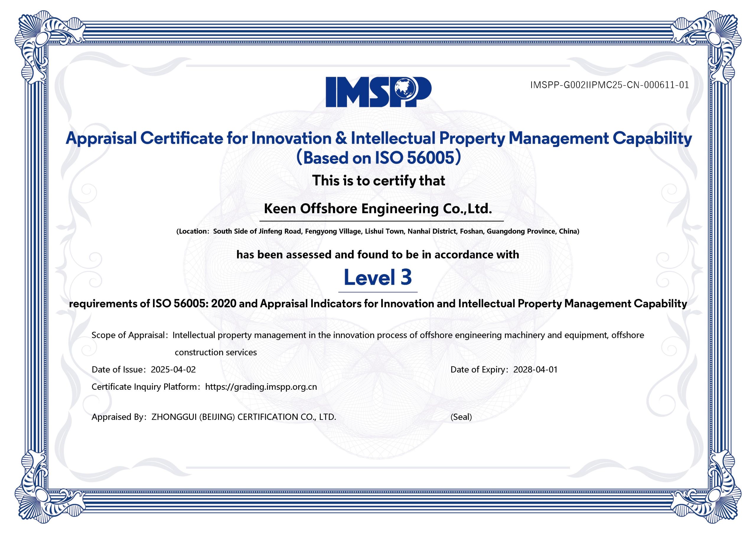Click Date of Issue 2025-04-02
This screenshot has width=756, height=534.
[173, 369]
